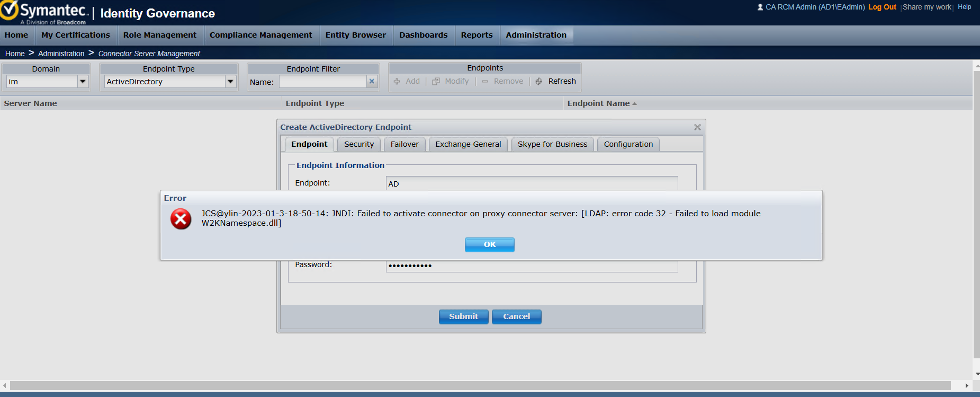The height and width of the screenshot is (397, 980).
Task: Click the Remove endpoint minus icon
Action: [485, 82]
